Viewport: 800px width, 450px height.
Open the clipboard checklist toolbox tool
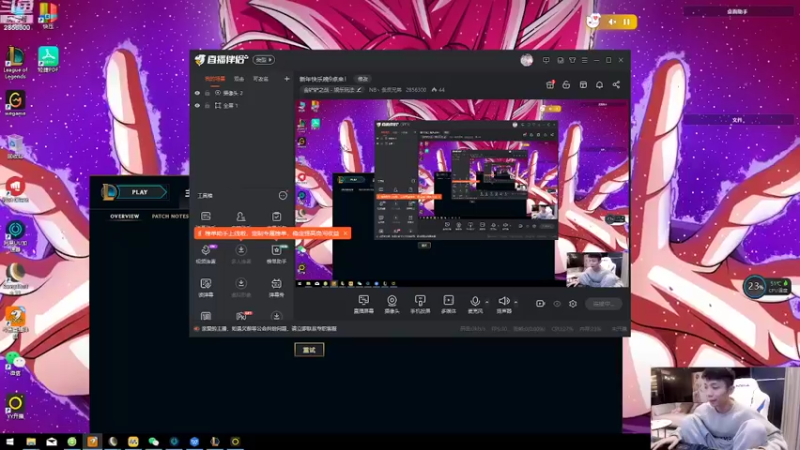pyautogui.click(x=276, y=217)
